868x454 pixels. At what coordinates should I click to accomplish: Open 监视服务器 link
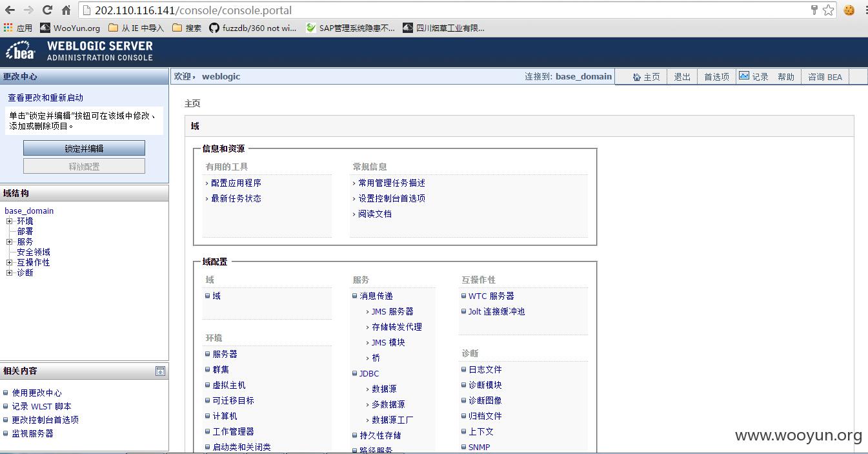pos(32,433)
